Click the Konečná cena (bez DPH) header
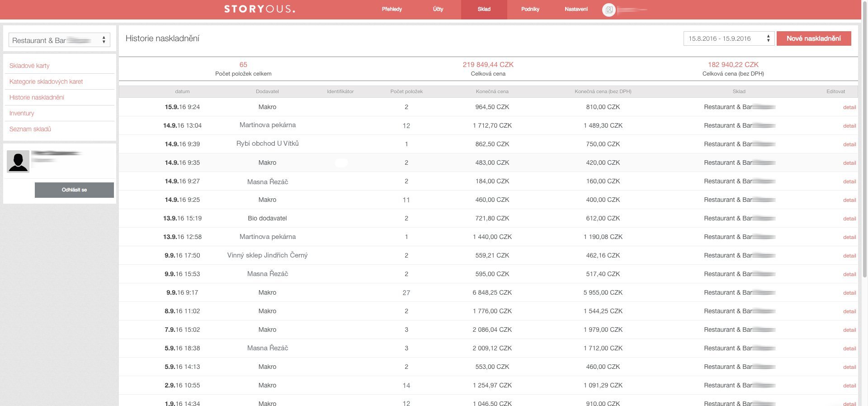Viewport: 868px width, 406px height. tap(603, 91)
